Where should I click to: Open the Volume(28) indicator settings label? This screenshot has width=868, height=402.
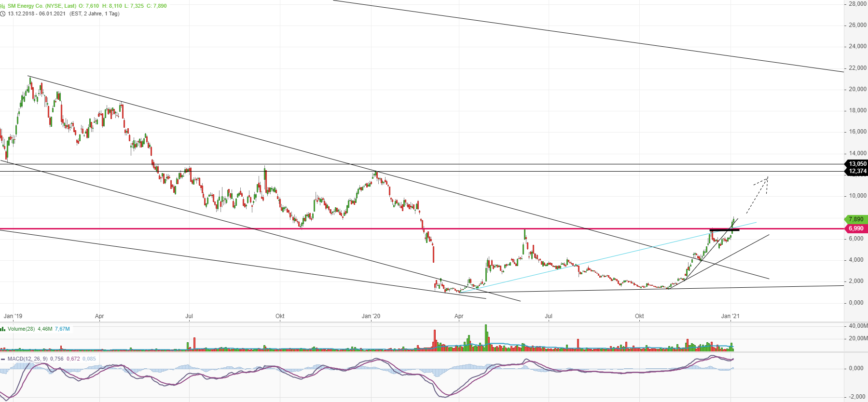[x=21, y=329]
